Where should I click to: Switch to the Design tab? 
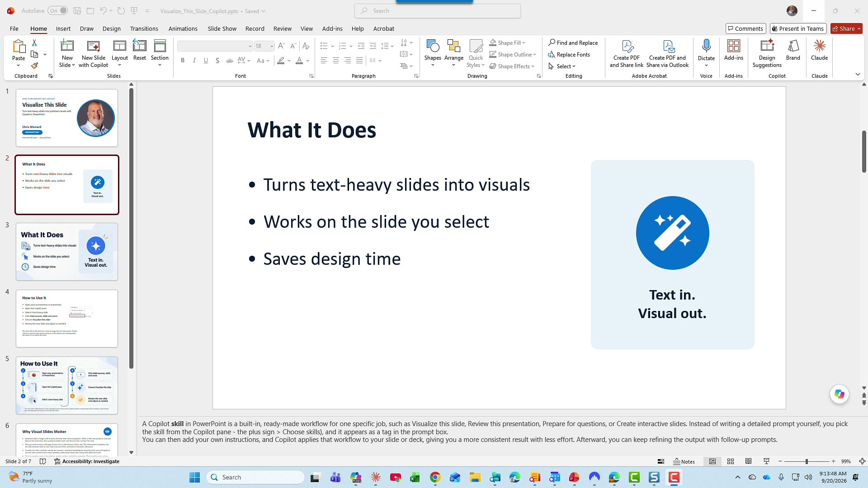[111, 28]
